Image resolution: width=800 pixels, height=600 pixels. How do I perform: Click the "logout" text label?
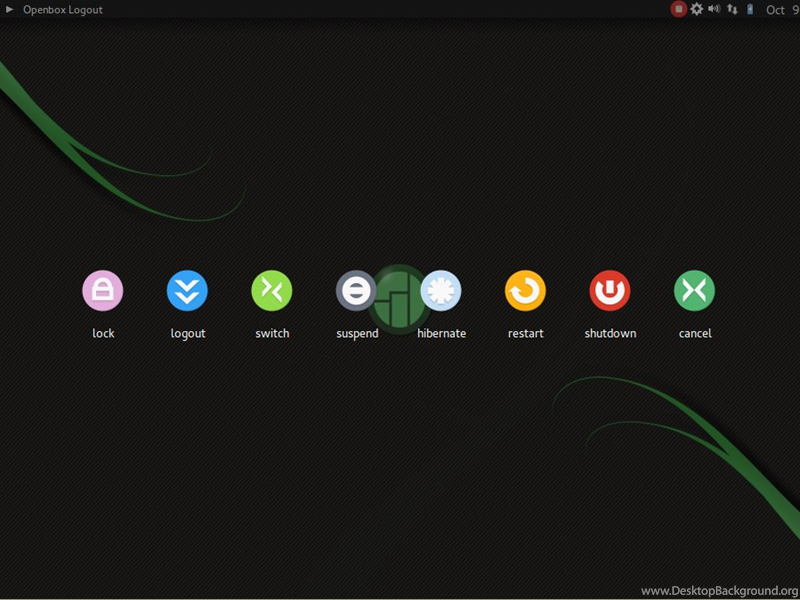(x=188, y=334)
